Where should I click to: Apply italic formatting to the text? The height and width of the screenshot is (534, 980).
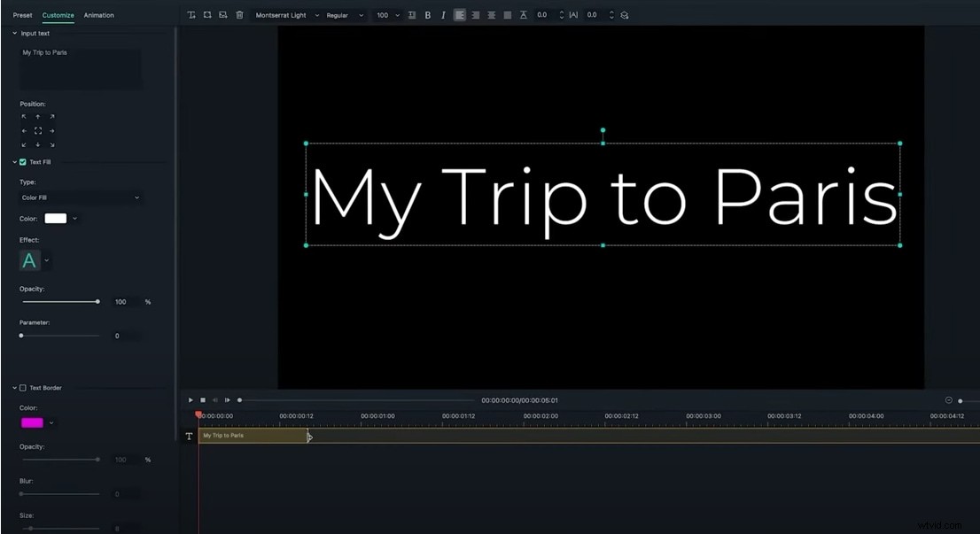[443, 15]
